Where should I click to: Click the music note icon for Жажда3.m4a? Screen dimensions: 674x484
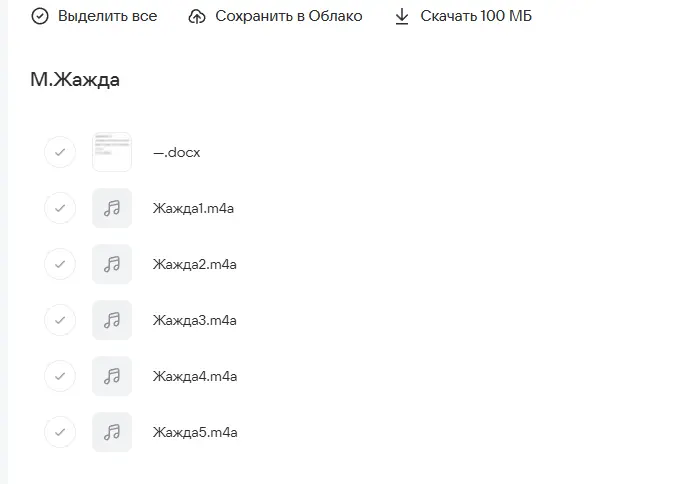112,320
